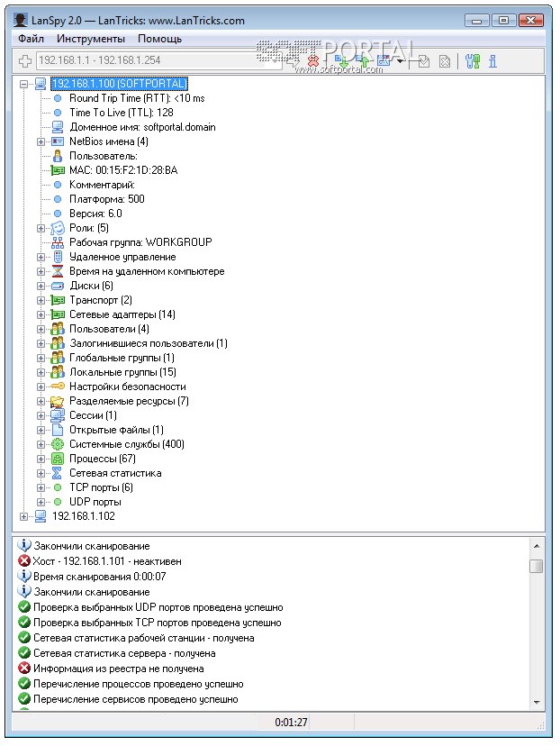Click the key icon beside Настройки безопасности

tap(58, 387)
